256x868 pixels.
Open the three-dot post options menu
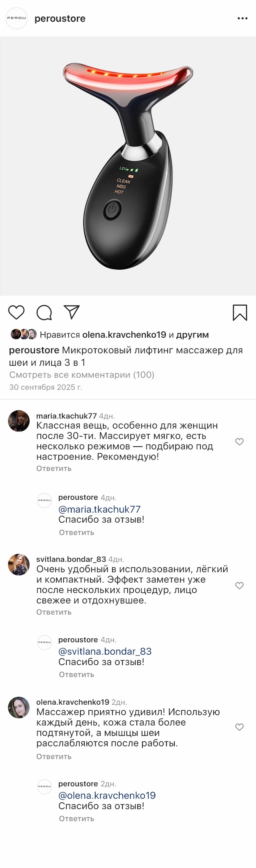point(242,18)
